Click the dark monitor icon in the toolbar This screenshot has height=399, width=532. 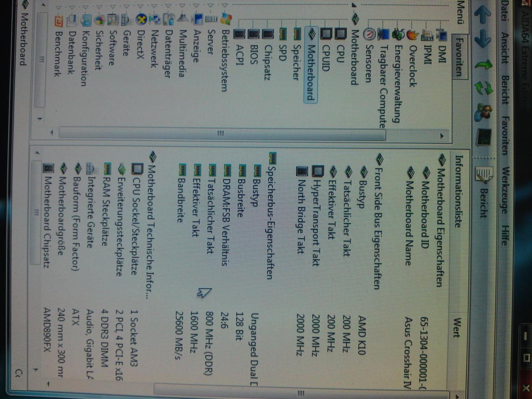click(x=484, y=137)
